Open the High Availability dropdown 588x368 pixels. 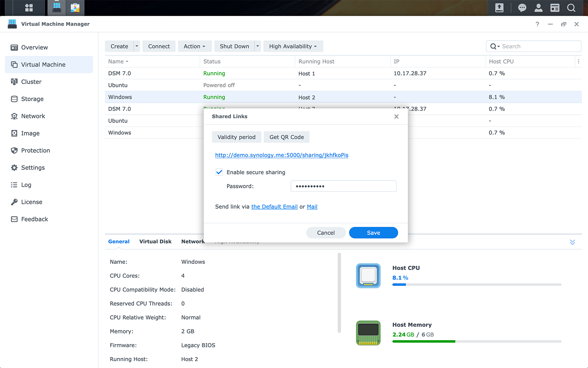click(293, 46)
